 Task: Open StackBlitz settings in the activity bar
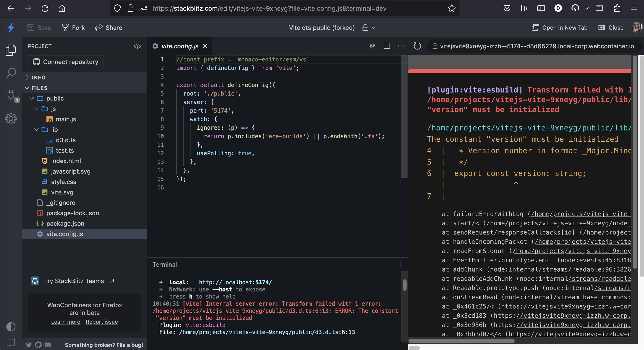pyautogui.click(x=11, y=119)
